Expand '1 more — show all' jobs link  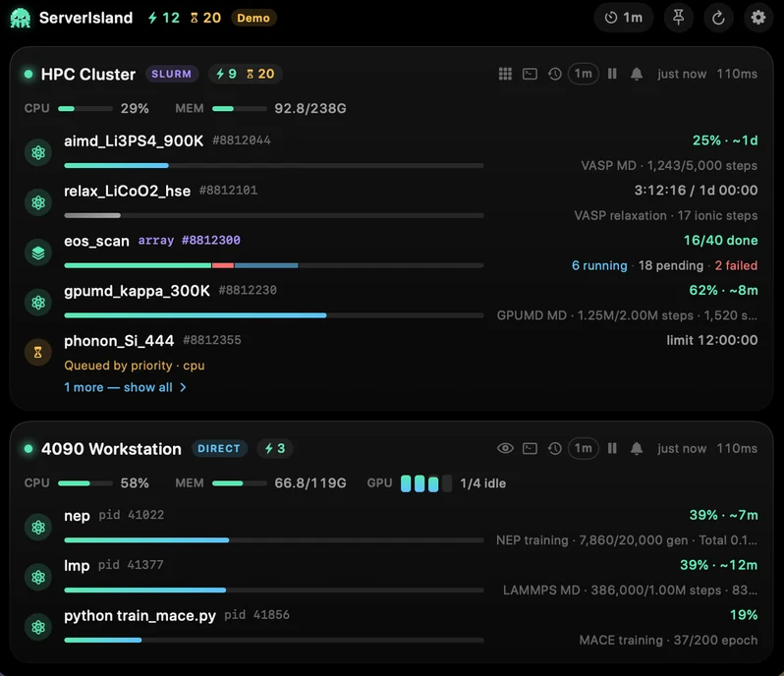coord(125,387)
